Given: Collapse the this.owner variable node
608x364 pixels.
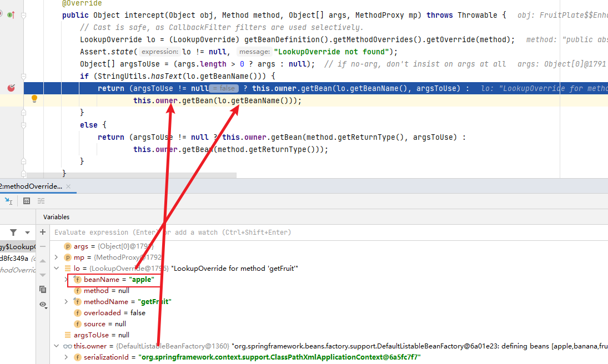Looking at the screenshot, I should [57, 346].
